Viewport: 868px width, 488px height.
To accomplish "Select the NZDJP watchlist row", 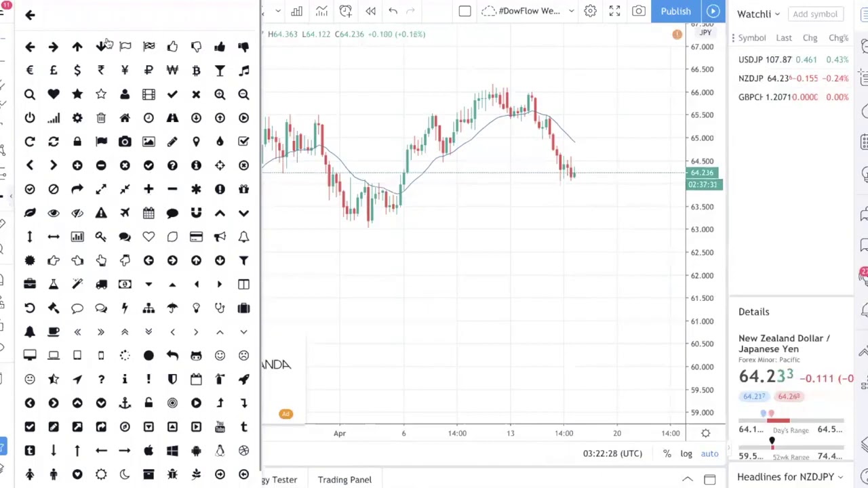I will click(793, 78).
